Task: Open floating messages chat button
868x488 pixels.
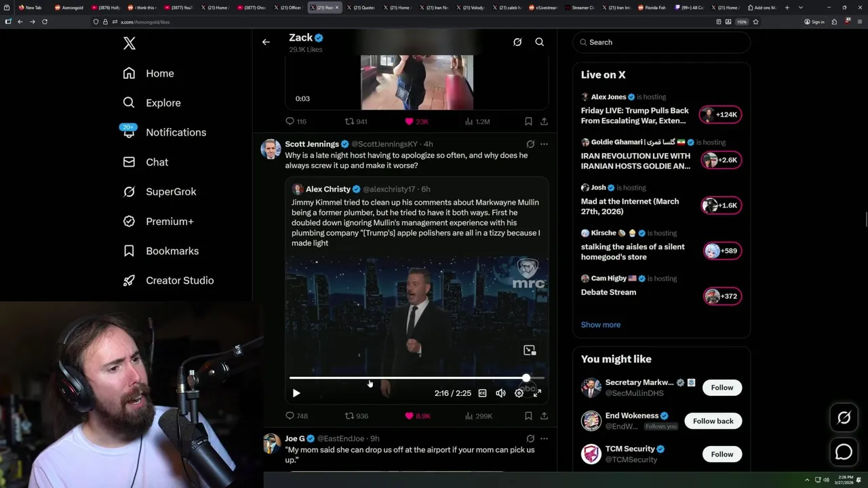Action: pyautogui.click(x=844, y=451)
